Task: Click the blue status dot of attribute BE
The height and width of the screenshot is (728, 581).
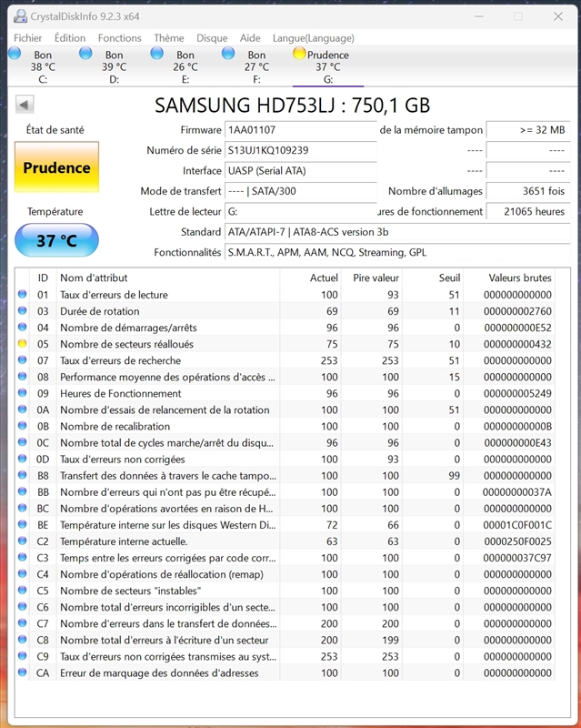Action: coord(22,524)
